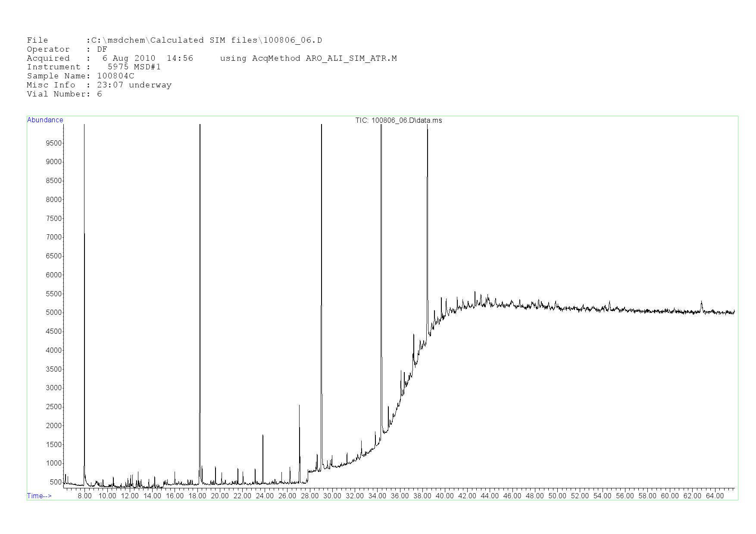
Task: Select the sample name 100804C text
Action: point(116,76)
